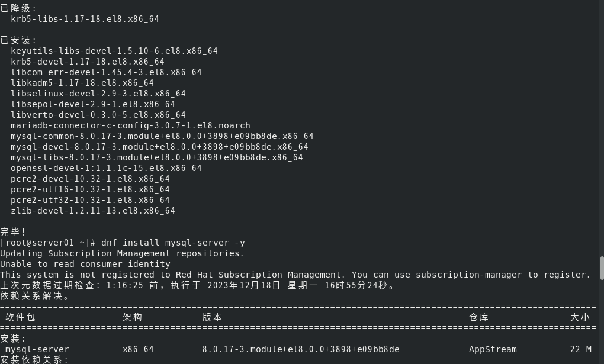Click the 仓库 column header

tap(478, 317)
